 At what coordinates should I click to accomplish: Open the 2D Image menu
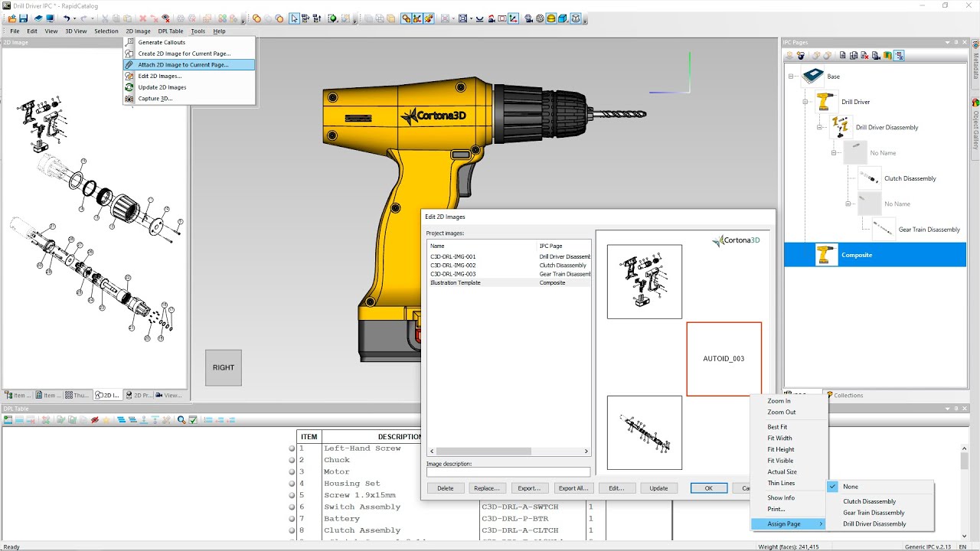click(x=138, y=31)
